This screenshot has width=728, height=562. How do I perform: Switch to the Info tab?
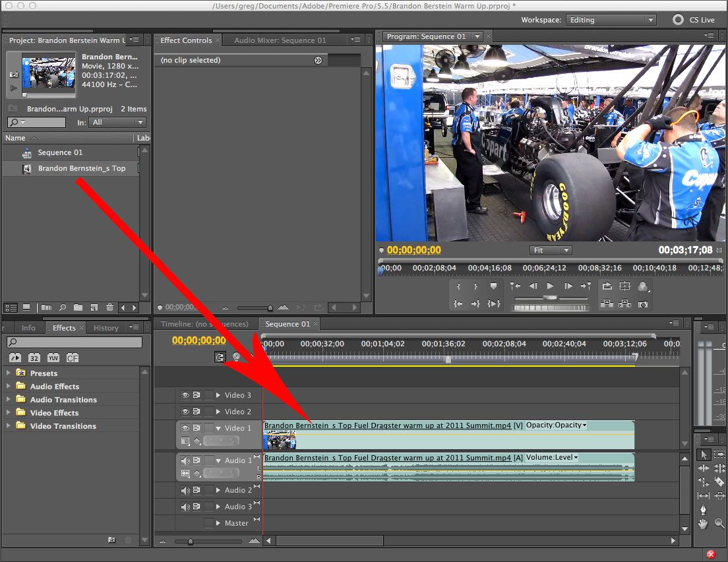[x=28, y=328]
